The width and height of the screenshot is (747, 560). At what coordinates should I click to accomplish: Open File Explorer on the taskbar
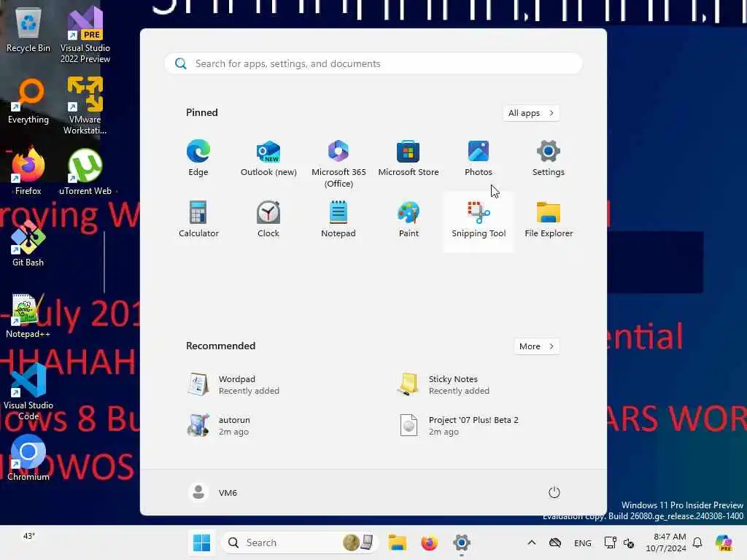coord(396,542)
